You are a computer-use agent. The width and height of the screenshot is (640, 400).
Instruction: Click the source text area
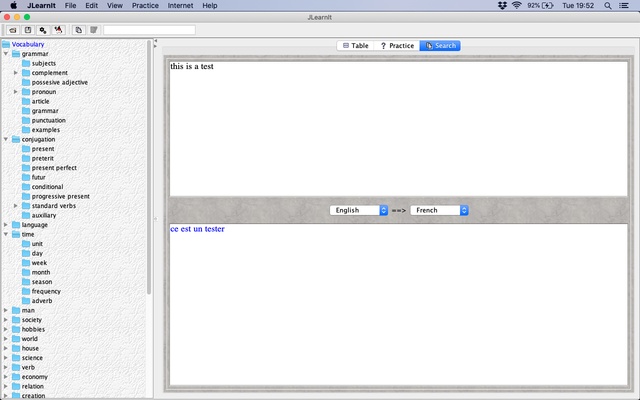tap(398, 129)
